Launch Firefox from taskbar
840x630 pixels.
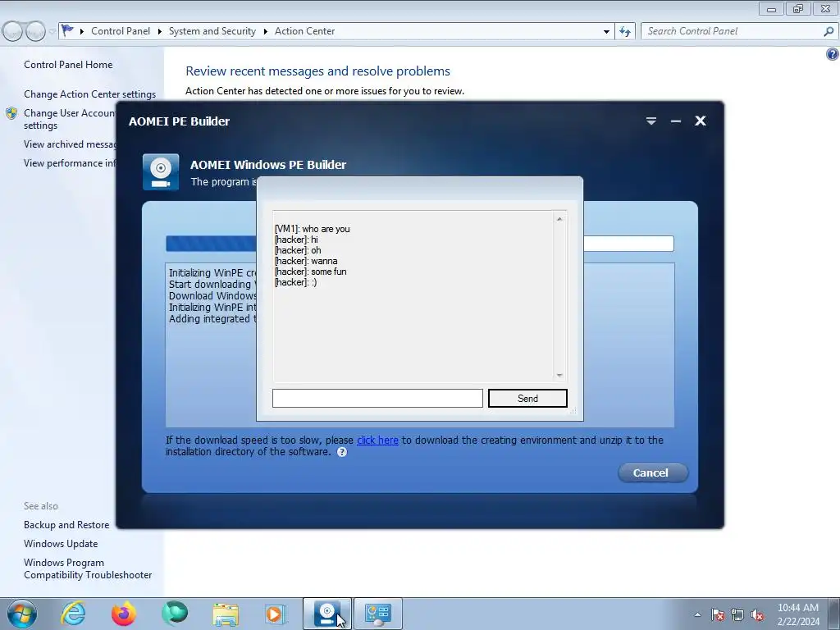(x=124, y=614)
